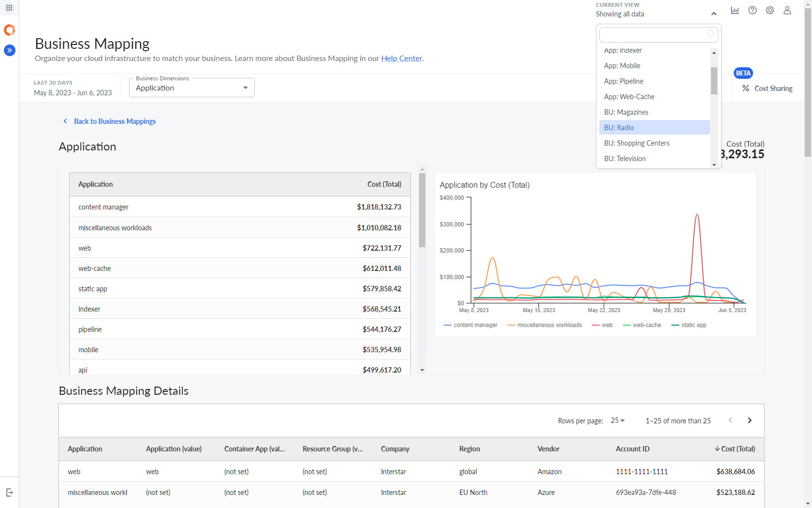Open the settings gear icon
The image size is (812, 508).
770,10
